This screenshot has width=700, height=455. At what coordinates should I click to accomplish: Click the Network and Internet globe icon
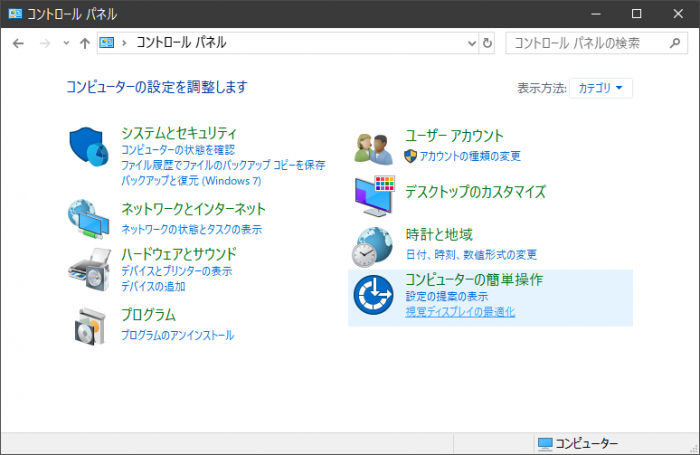coord(88,219)
